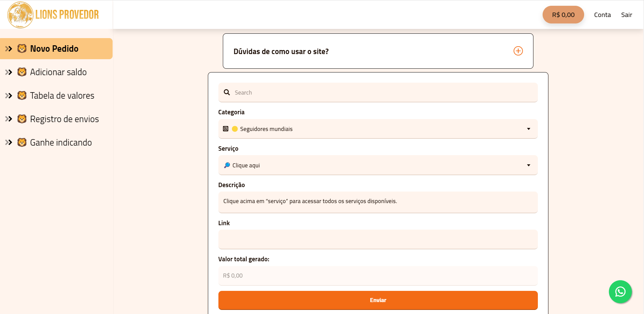Expand the FAQ with plus icon
Image resolution: width=644 pixels, height=314 pixels.
518,51
